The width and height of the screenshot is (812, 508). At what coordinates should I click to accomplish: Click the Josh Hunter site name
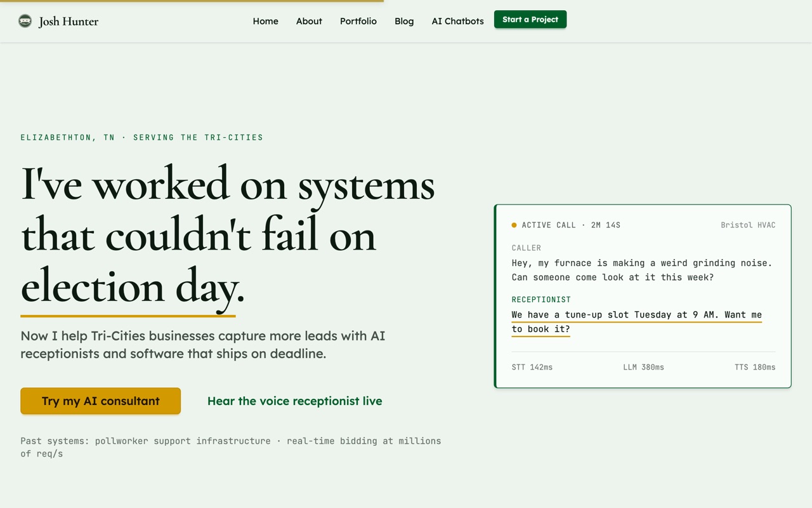click(x=69, y=22)
